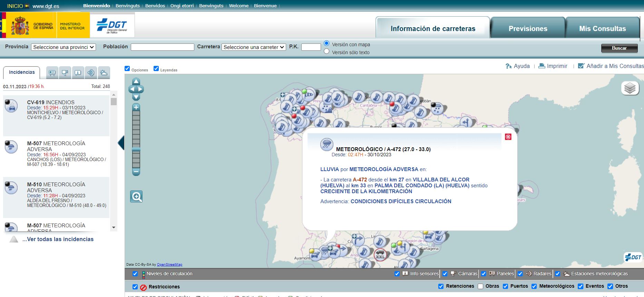This screenshot has height=297, width=644.
Task: Enable the Obras checkbox
Action: point(480,286)
